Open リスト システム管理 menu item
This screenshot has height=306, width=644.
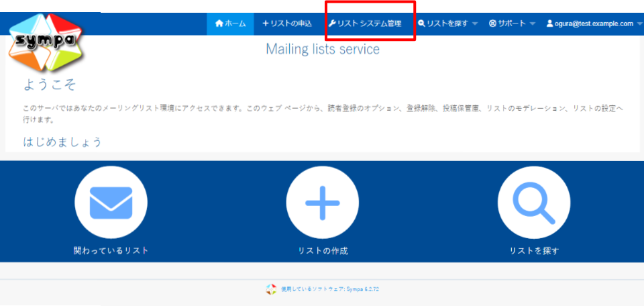tap(365, 24)
